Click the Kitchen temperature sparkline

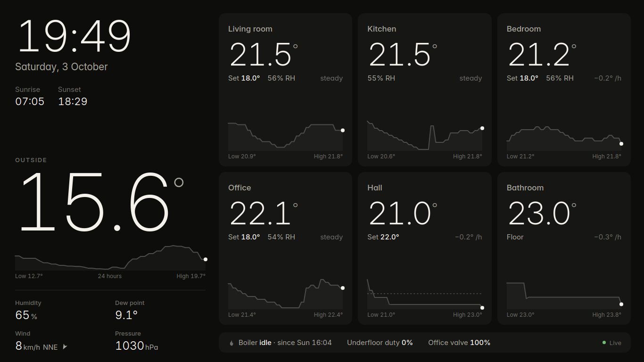pyautogui.click(x=425, y=136)
